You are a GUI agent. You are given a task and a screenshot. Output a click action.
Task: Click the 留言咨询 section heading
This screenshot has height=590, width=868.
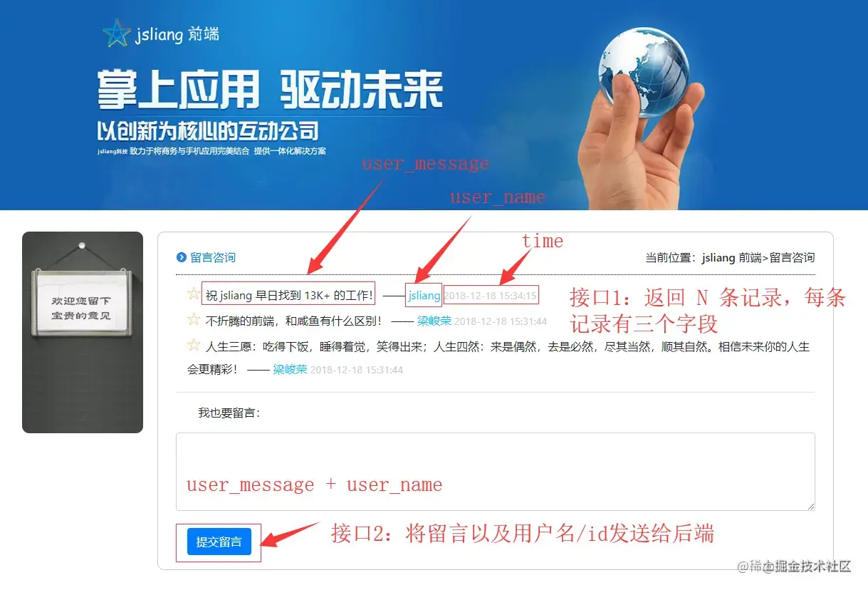point(213,258)
